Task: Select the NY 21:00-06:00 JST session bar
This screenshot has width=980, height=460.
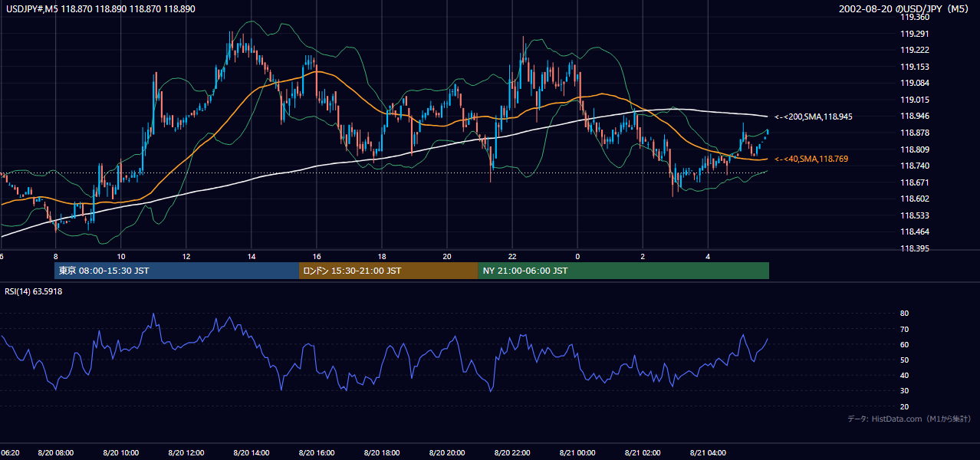Action: tap(623, 271)
